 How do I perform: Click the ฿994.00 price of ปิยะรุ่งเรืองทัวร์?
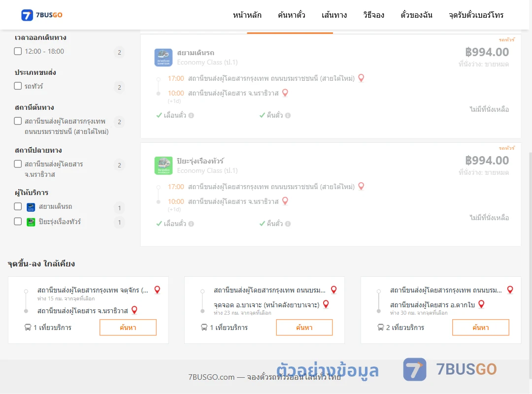[487, 160]
